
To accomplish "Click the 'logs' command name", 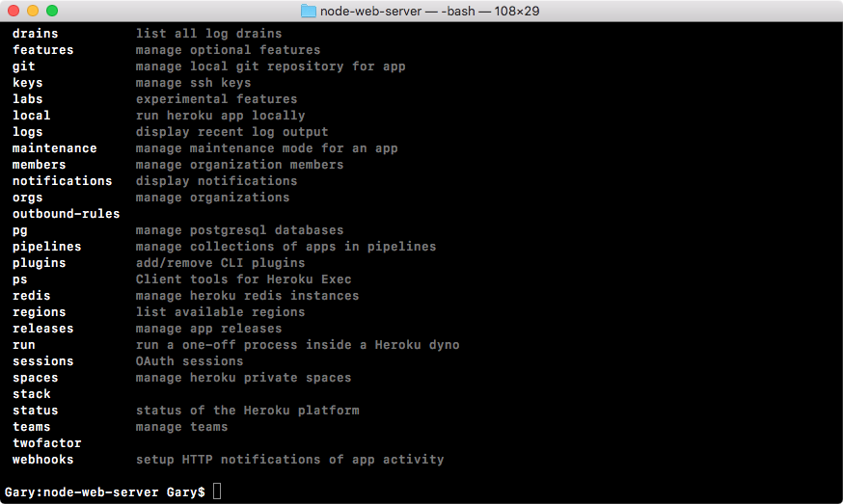I will [x=27, y=132].
